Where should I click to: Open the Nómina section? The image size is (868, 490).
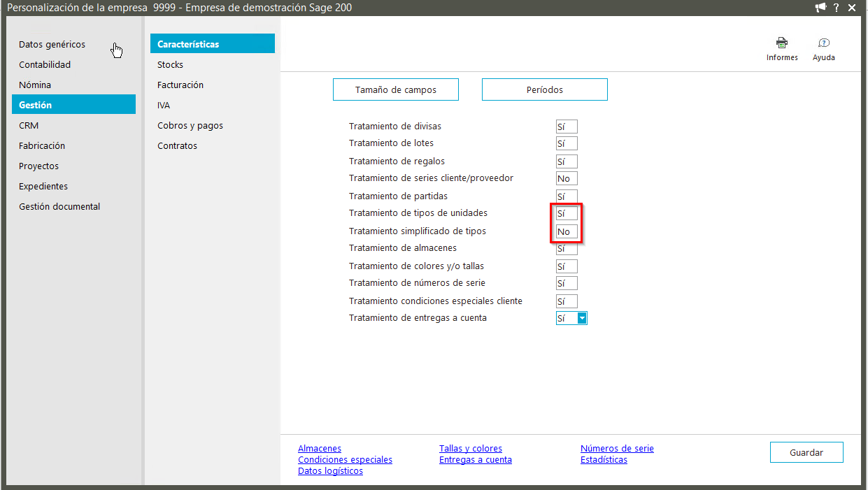click(x=35, y=85)
